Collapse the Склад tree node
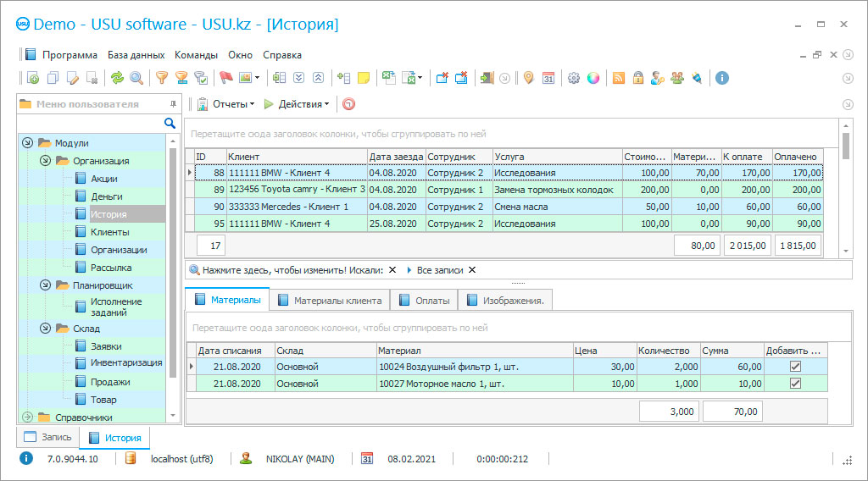868x481 pixels. pyautogui.click(x=46, y=328)
